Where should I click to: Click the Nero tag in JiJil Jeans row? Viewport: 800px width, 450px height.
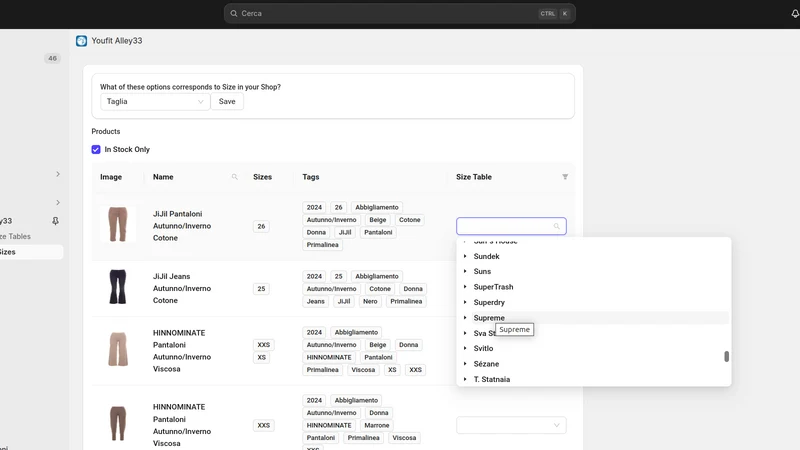pyautogui.click(x=370, y=302)
